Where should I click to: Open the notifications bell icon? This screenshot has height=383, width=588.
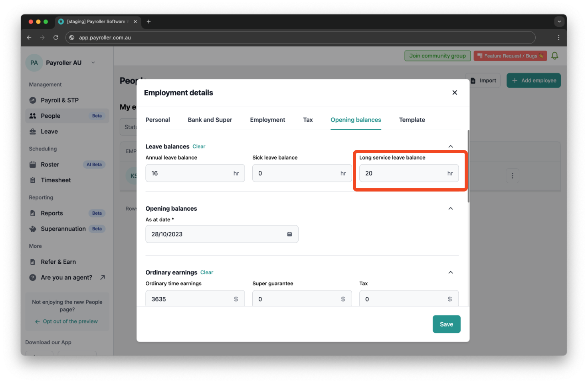pos(555,55)
